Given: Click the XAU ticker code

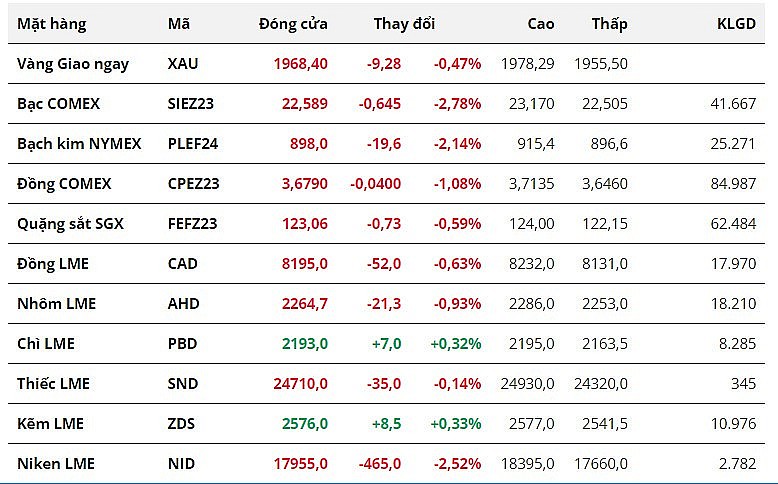Looking at the screenshot, I should tap(183, 64).
